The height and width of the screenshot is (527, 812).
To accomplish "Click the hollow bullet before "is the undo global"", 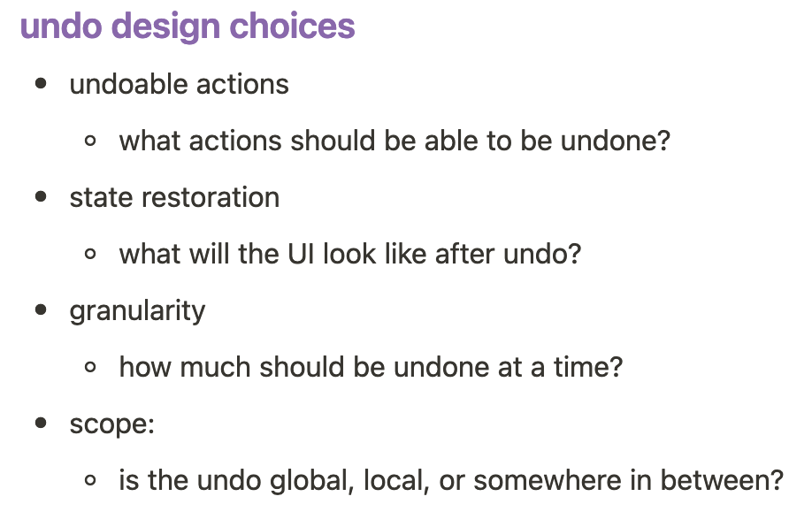I will point(90,481).
